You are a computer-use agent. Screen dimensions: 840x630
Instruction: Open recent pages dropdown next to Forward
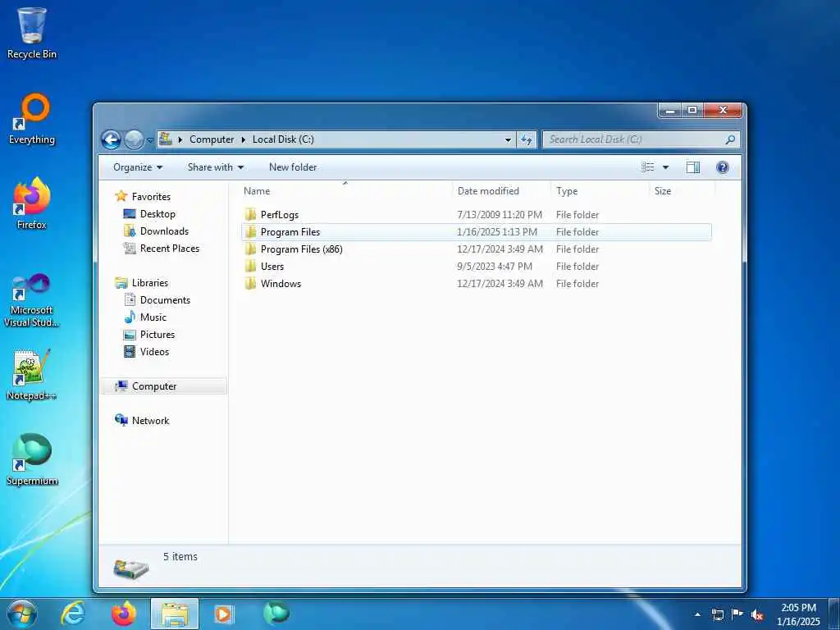coord(150,140)
